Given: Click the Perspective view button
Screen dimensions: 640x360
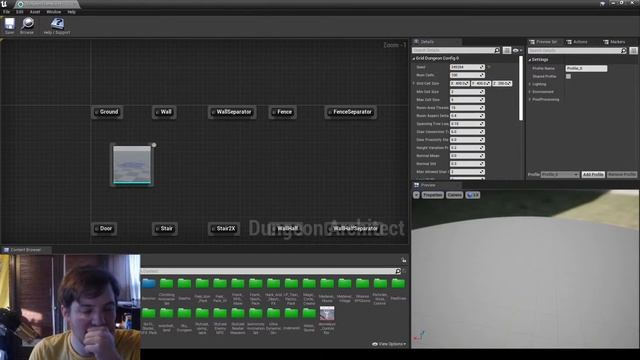Looking at the screenshot, I should pyautogui.click(x=433, y=195).
